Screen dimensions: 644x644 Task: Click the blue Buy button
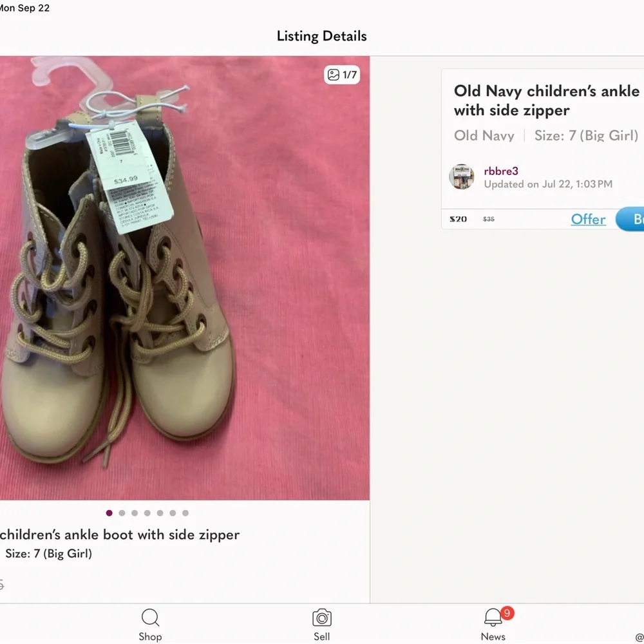[630, 219]
